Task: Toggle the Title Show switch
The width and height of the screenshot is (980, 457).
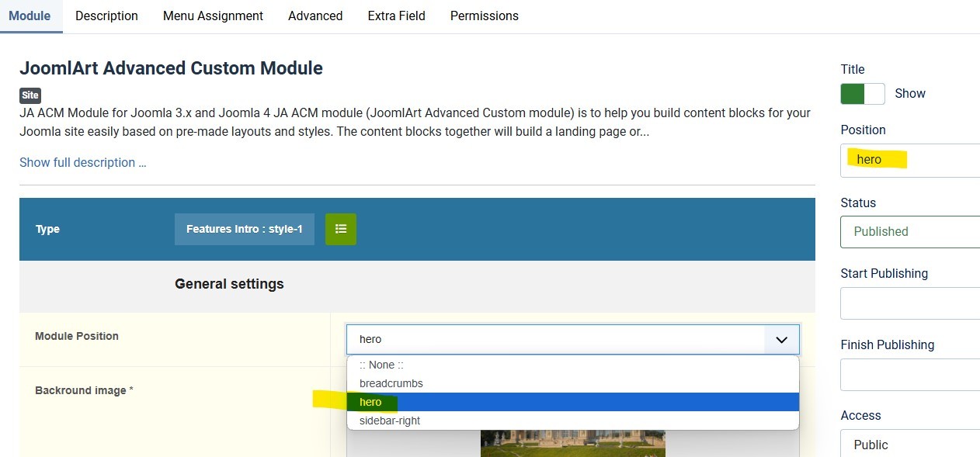Action: [x=862, y=93]
